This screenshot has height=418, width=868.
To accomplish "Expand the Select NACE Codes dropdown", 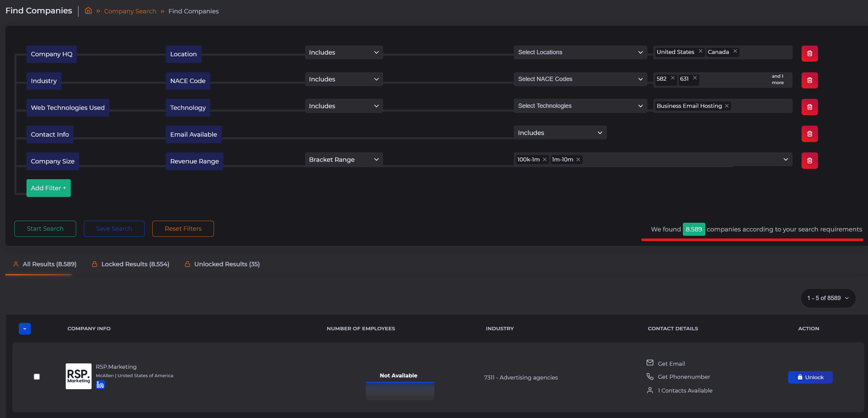I will coord(580,79).
